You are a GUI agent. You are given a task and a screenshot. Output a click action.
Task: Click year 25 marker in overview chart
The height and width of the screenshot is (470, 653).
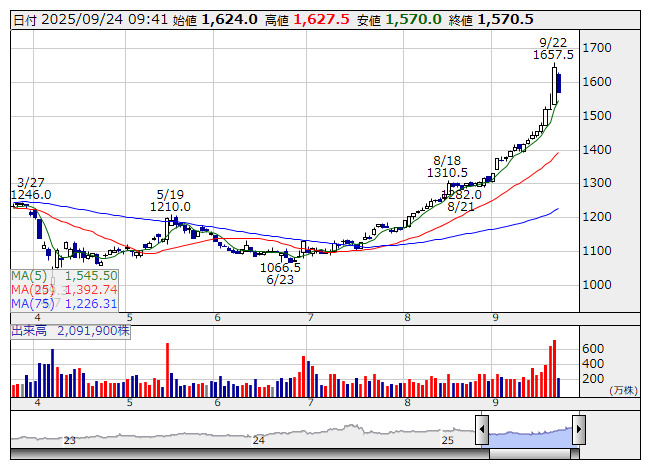[x=448, y=440]
